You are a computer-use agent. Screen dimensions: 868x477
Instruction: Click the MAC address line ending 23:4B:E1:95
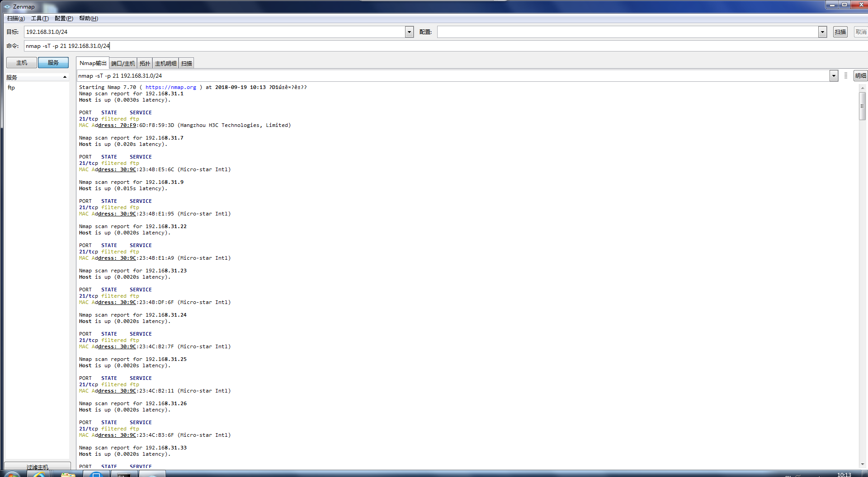click(x=155, y=214)
